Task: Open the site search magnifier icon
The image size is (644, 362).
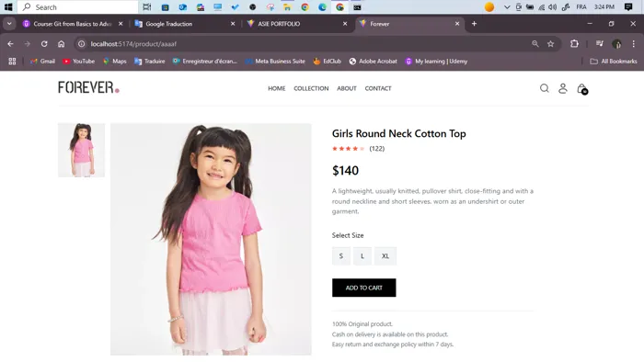Action: coord(545,88)
